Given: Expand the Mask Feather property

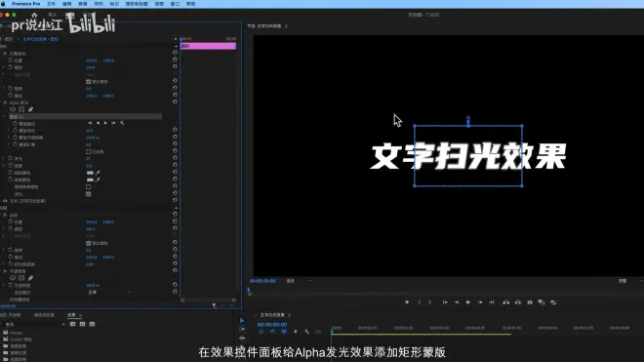Looking at the screenshot, I should tap(9, 130).
